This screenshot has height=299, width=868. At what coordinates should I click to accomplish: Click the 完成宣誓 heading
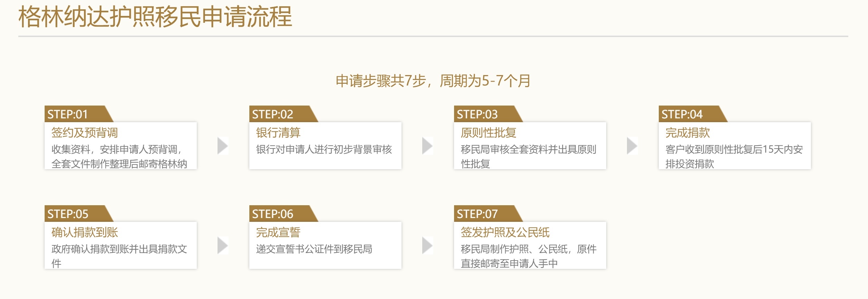[278, 232]
